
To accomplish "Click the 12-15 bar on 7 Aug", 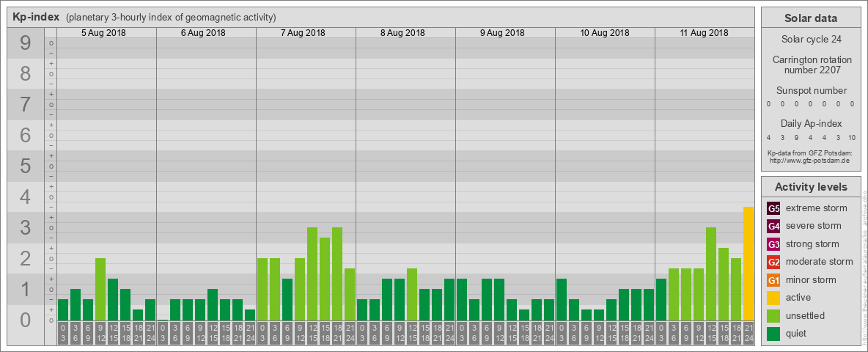I will 312,274.
